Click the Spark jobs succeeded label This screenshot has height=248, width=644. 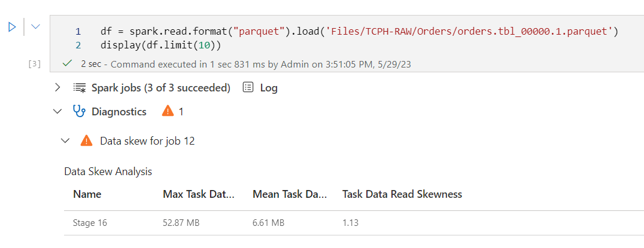(x=160, y=88)
